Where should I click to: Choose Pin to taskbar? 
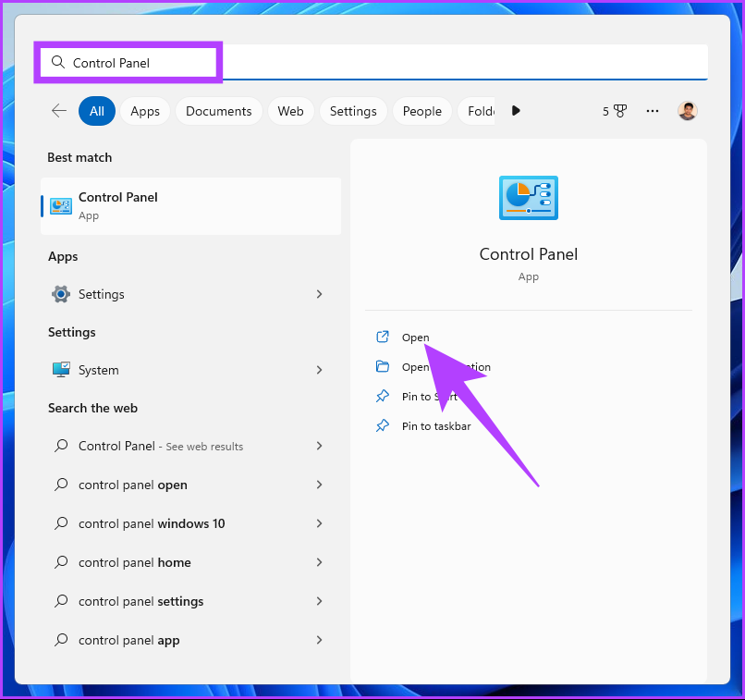coord(436,425)
